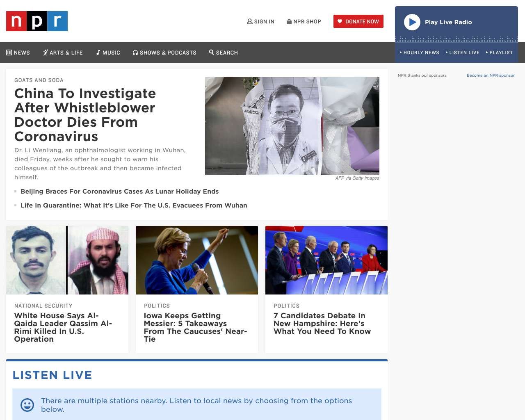Open the Music menu

[x=108, y=52]
